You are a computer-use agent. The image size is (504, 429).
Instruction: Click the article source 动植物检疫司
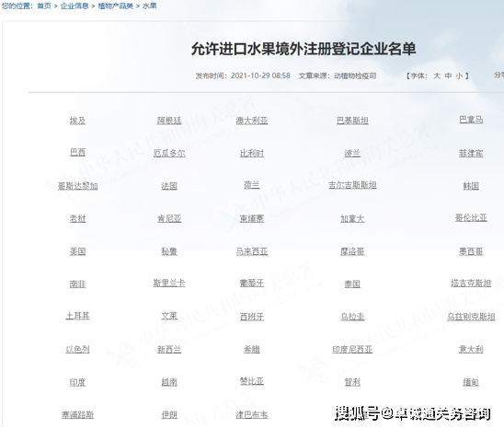[x=355, y=76]
